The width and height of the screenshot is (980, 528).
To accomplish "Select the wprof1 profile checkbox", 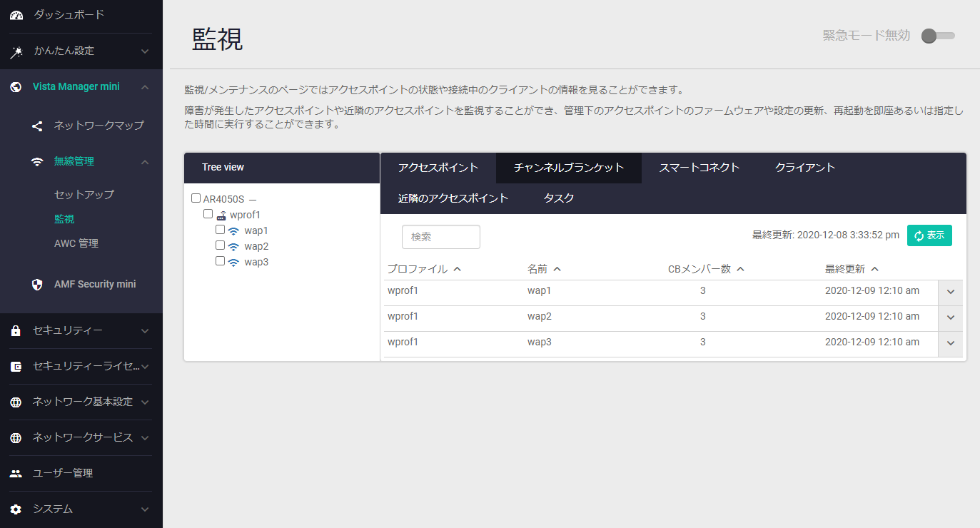I will [208, 214].
